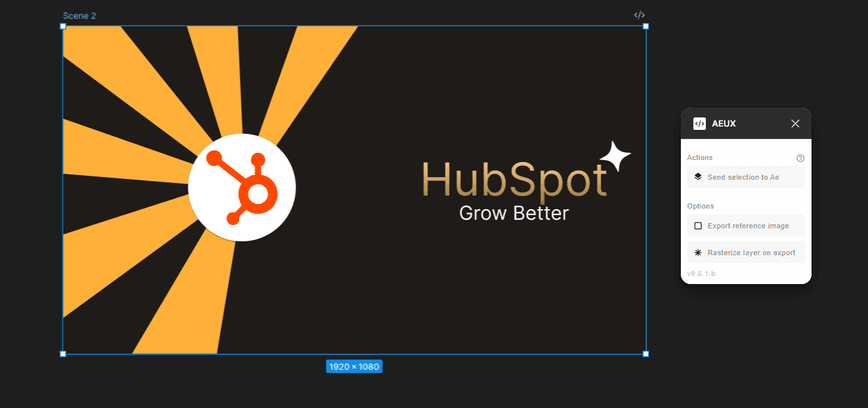Select the Scene 2 frame label
Image resolution: width=868 pixels, height=408 pixels.
(x=79, y=16)
